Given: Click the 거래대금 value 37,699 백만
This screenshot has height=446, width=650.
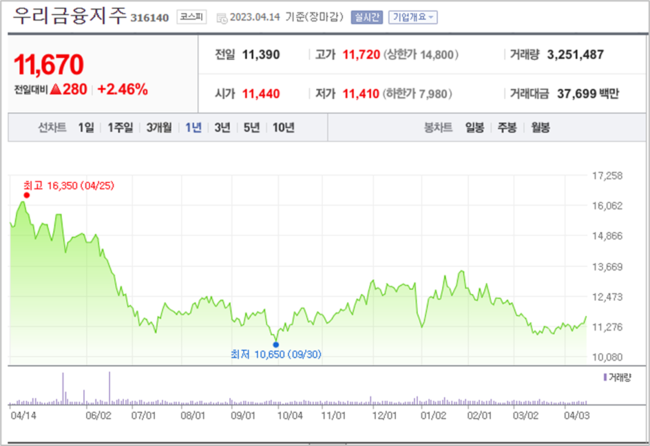Looking at the screenshot, I should click(588, 94).
